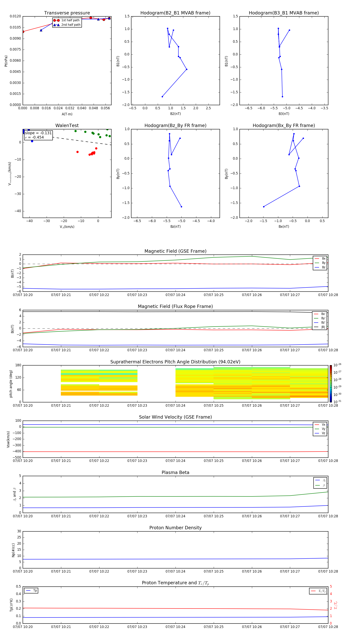Viewport: 351px width, 644px height.
Task: Click the "Hodogram(B3_B1 MVAB frame)" title
Action: [284, 13]
